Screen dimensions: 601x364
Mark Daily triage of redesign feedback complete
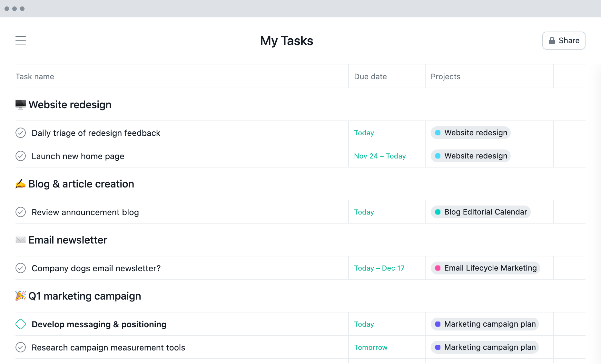(x=21, y=132)
